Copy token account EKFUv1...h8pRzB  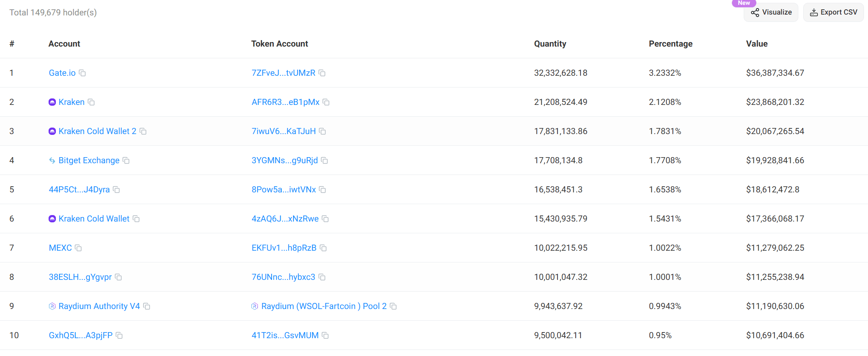(323, 248)
